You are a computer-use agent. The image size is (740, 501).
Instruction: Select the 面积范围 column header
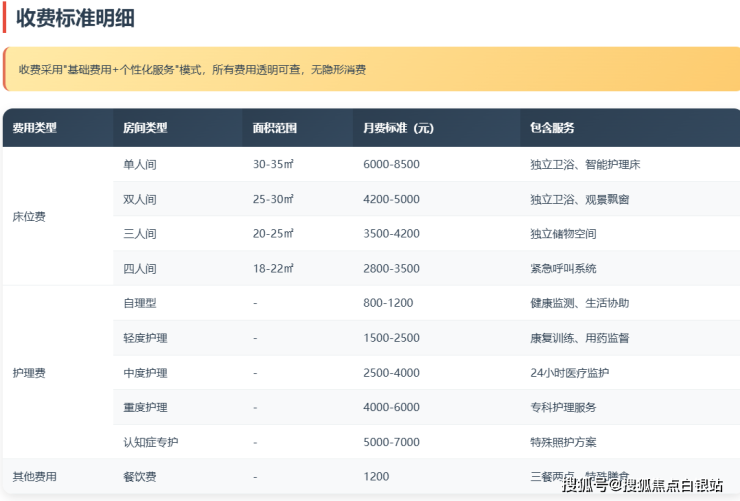275,128
